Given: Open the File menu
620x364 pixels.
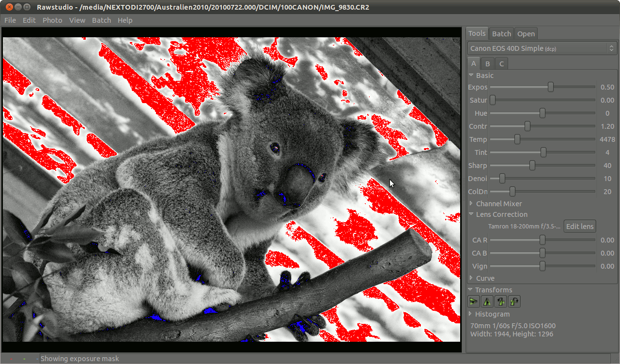Looking at the screenshot, I should pos(10,20).
